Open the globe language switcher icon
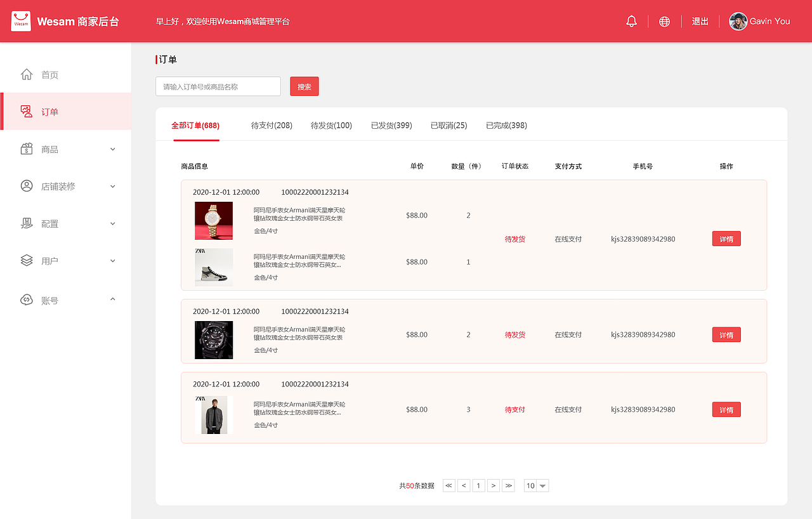The width and height of the screenshot is (812, 519). tap(664, 21)
